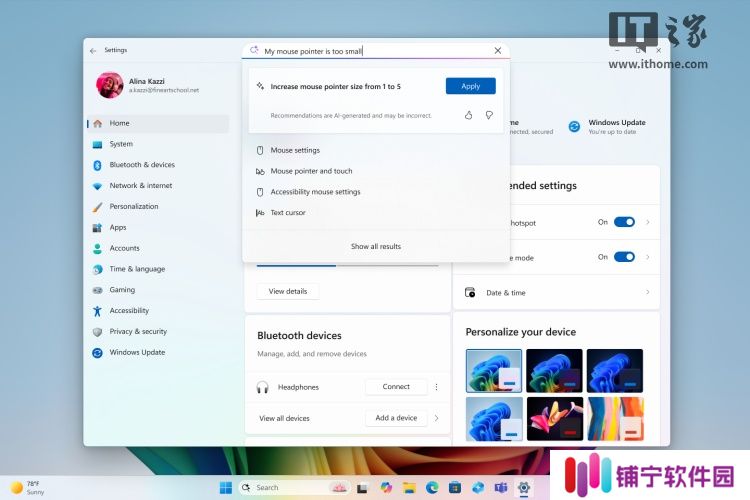Viewport: 750px width, 500px height.
Task: Open Accounts category in sidebar
Action: tap(158, 248)
